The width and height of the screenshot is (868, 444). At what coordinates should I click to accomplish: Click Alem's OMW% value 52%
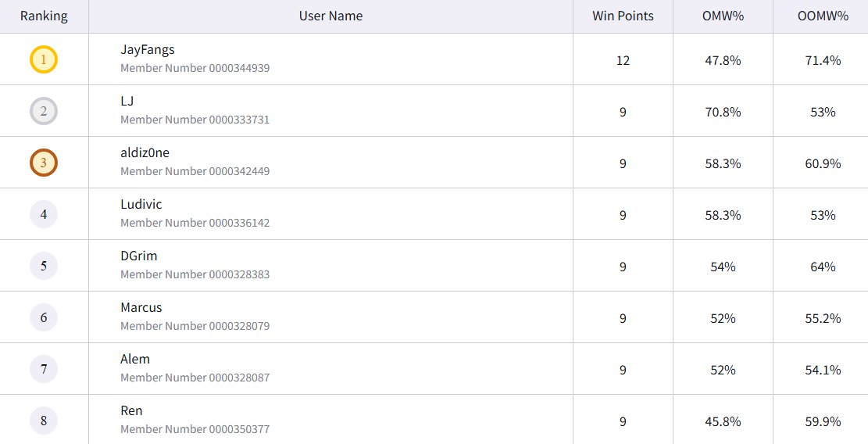click(x=723, y=369)
